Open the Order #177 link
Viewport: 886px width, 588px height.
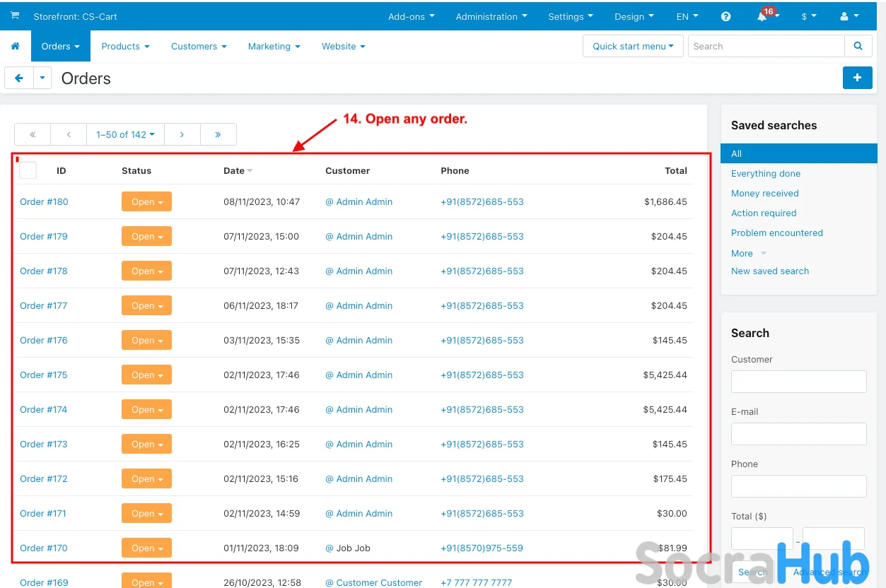[44, 306]
